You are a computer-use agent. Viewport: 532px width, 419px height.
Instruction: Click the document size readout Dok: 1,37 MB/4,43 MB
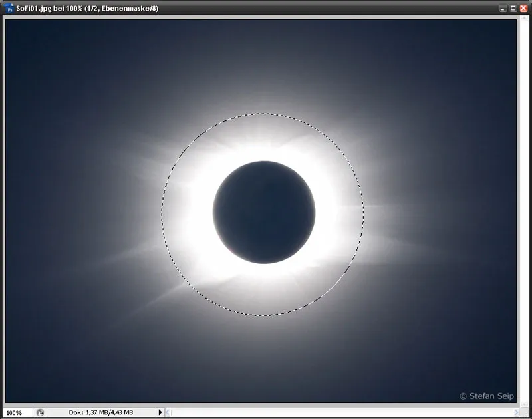(x=103, y=411)
